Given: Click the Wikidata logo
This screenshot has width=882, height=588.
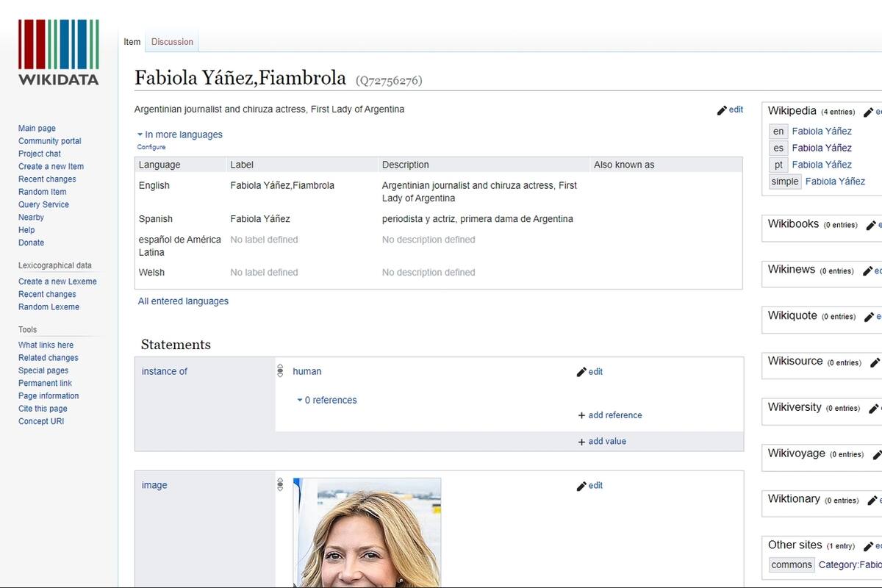Looking at the screenshot, I should tap(57, 51).
